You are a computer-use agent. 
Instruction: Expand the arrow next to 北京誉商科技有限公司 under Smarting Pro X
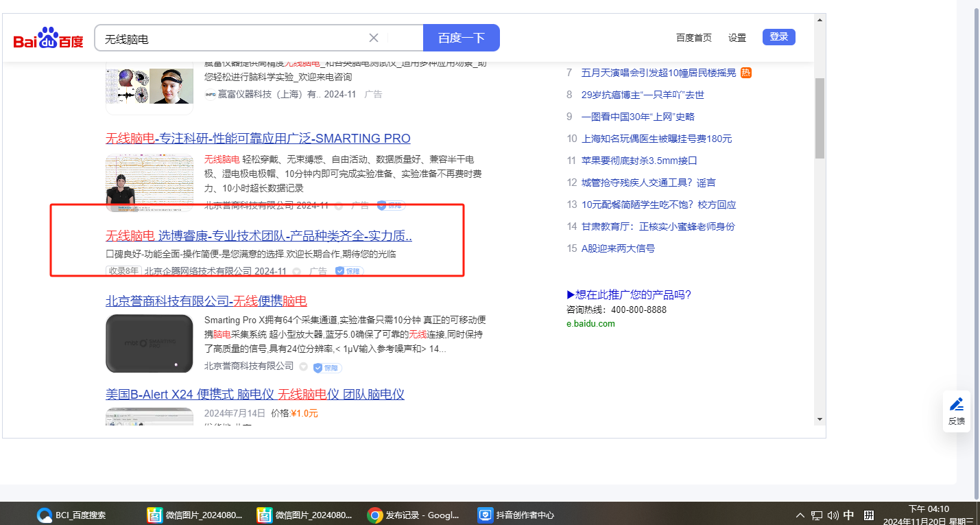pos(303,366)
